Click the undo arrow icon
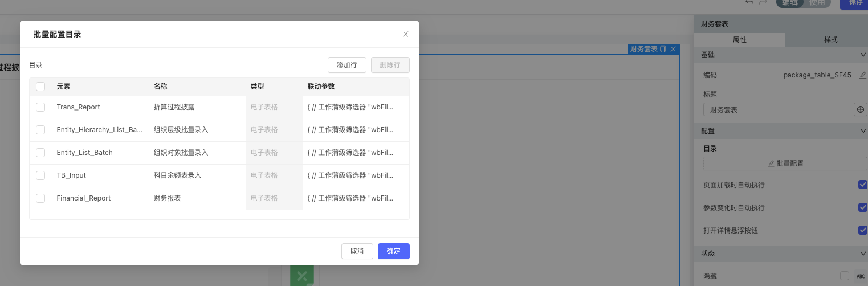This screenshot has width=868, height=286. coord(749,3)
